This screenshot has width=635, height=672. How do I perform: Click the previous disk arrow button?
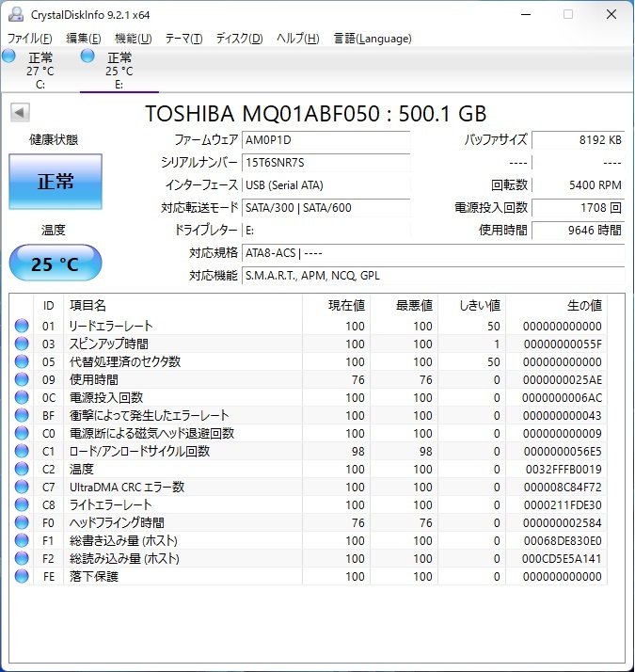coord(19,113)
